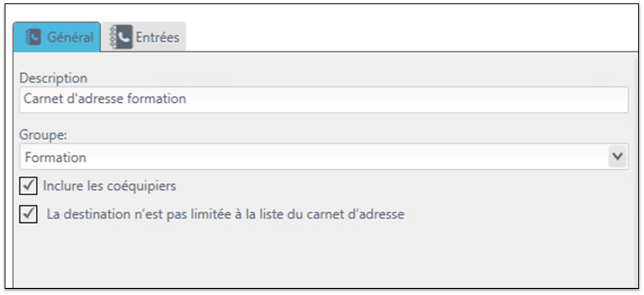Click the empty panel area below the checkboxes
Screen dimensions: 644x295
coord(324,258)
